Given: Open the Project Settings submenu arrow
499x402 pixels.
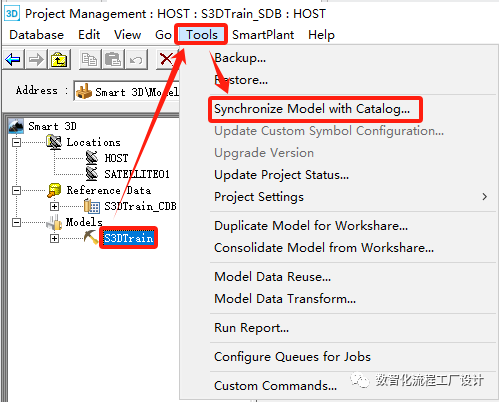Looking at the screenshot, I should [484, 197].
